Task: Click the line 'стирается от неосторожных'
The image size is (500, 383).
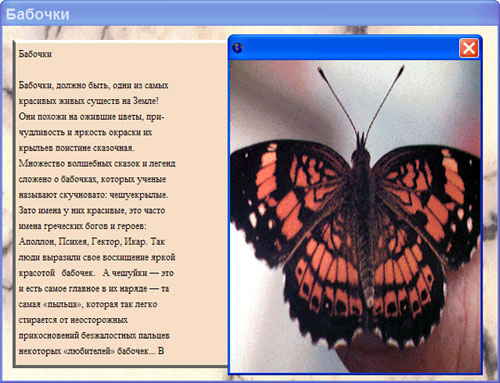Action: tap(73, 320)
